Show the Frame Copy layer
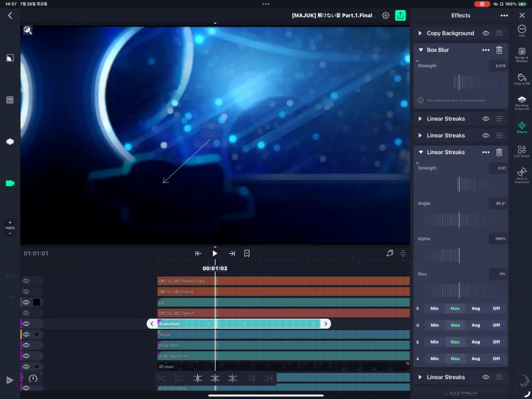Image resolution: width=532 pixels, height=399 pixels. (x=26, y=281)
